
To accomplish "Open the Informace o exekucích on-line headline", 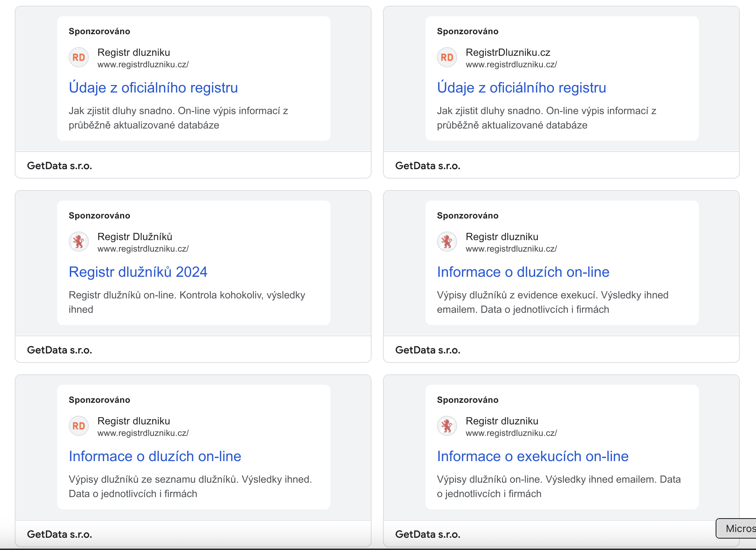I will 533,456.
